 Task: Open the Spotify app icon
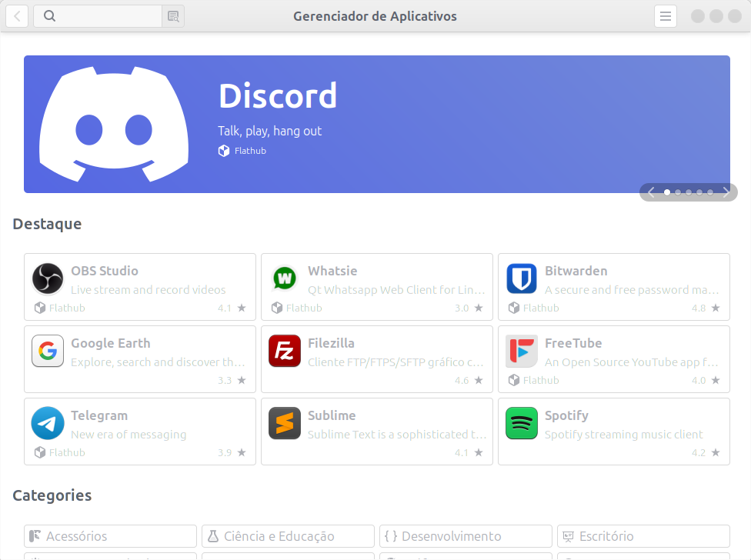point(522,423)
